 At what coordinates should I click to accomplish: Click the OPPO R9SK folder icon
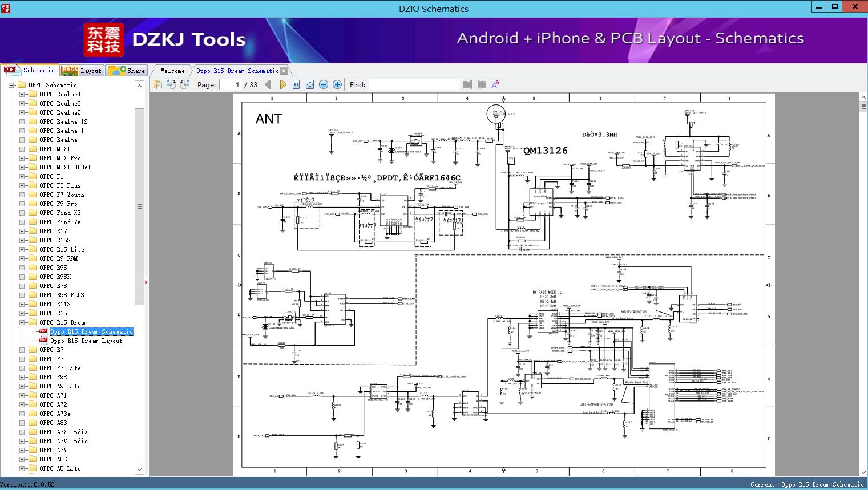pyautogui.click(x=33, y=277)
